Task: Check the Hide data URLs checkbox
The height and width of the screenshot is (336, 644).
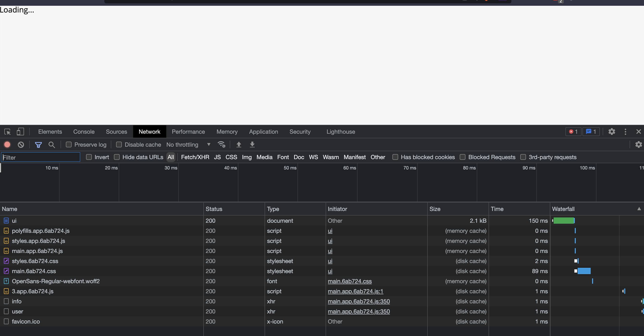Action: [x=117, y=157]
